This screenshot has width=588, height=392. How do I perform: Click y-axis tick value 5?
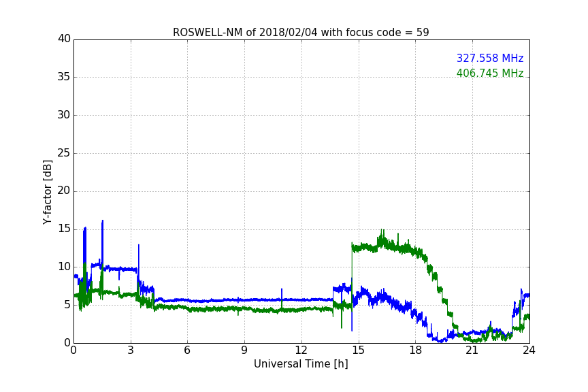67,305
